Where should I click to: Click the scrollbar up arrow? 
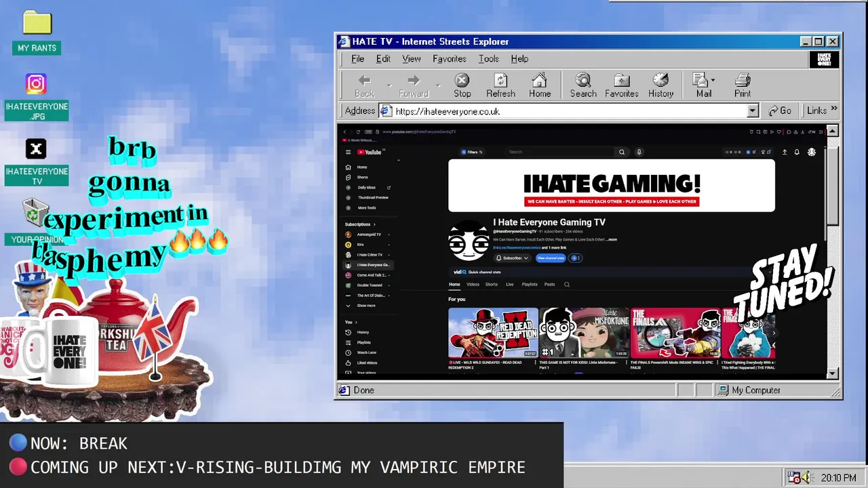pos(832,131)
